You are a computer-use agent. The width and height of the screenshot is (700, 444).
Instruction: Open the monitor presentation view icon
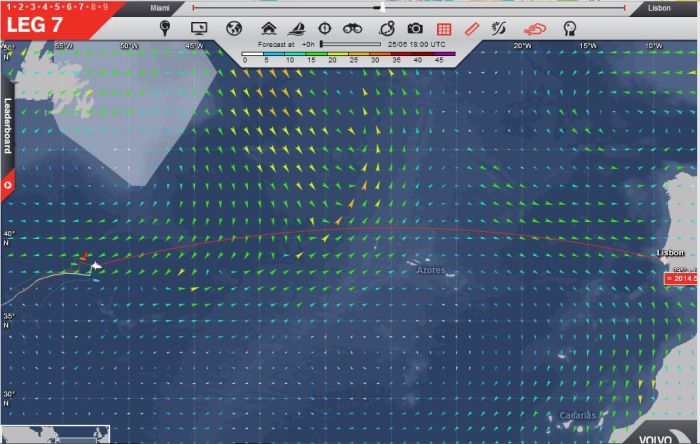[x=199, y=28]
